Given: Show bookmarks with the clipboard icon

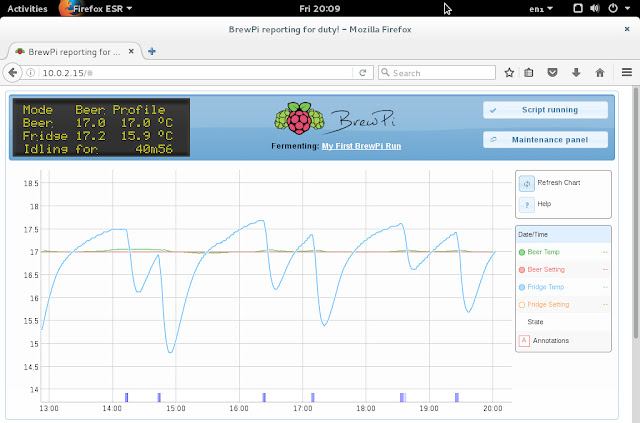Looking at the screenshot, I should [529, 73].
